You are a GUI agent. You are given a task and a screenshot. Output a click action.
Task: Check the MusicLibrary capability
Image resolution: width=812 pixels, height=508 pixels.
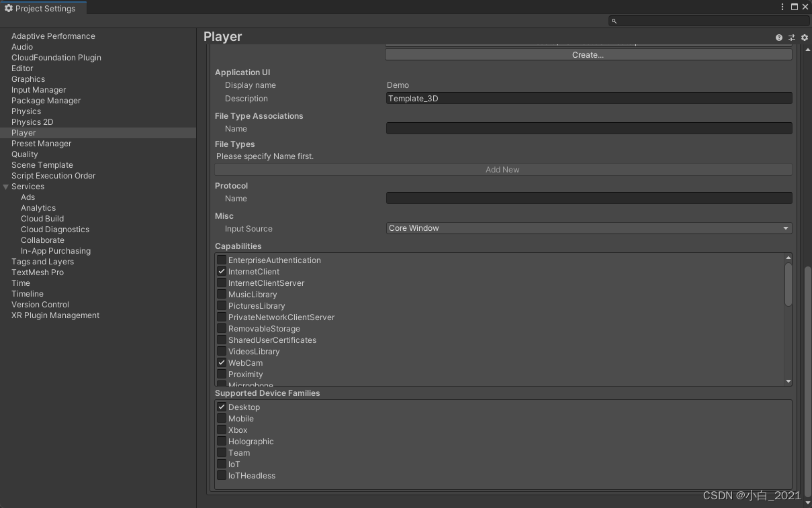click(x=222, y=294)
